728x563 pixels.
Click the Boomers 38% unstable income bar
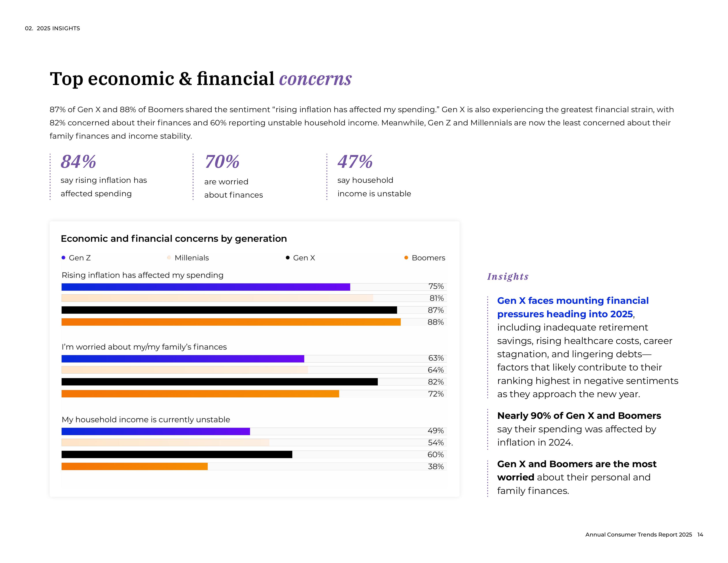click(134, 467)
